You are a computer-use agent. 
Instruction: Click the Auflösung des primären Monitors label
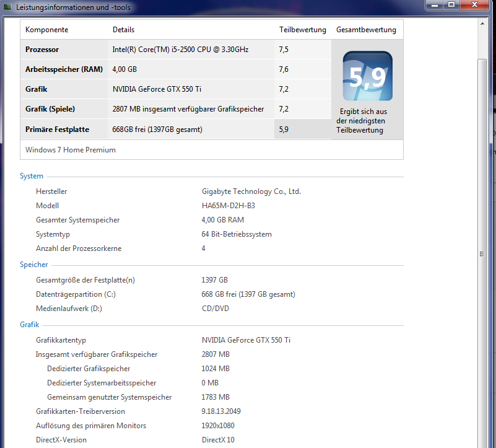pos(91,426)
